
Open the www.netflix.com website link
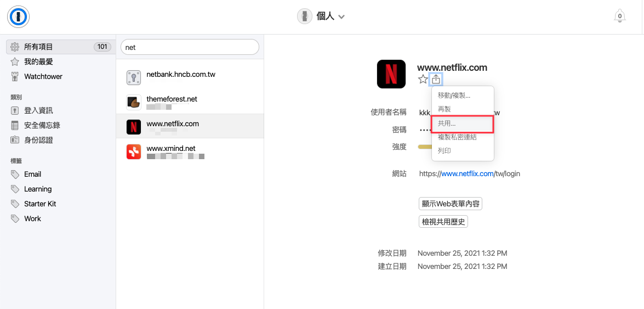pos(468,173)
